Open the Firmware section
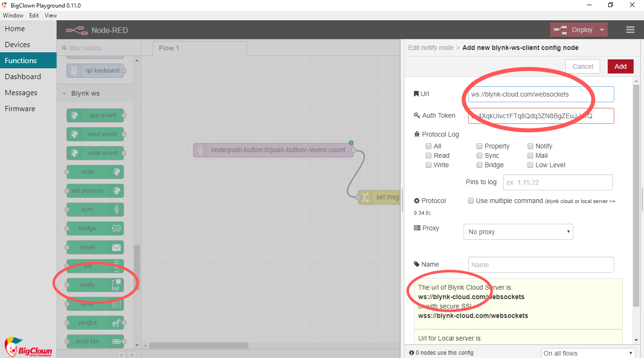 pos(28,109)
